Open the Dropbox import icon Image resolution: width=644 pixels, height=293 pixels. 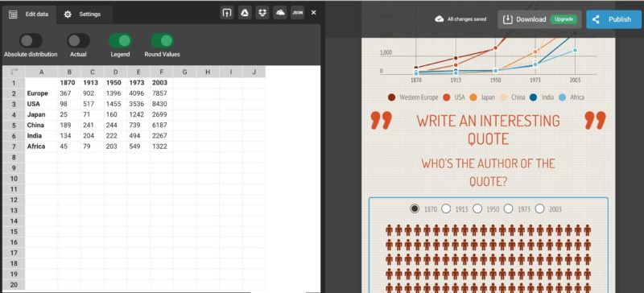[x=262, y=13]
